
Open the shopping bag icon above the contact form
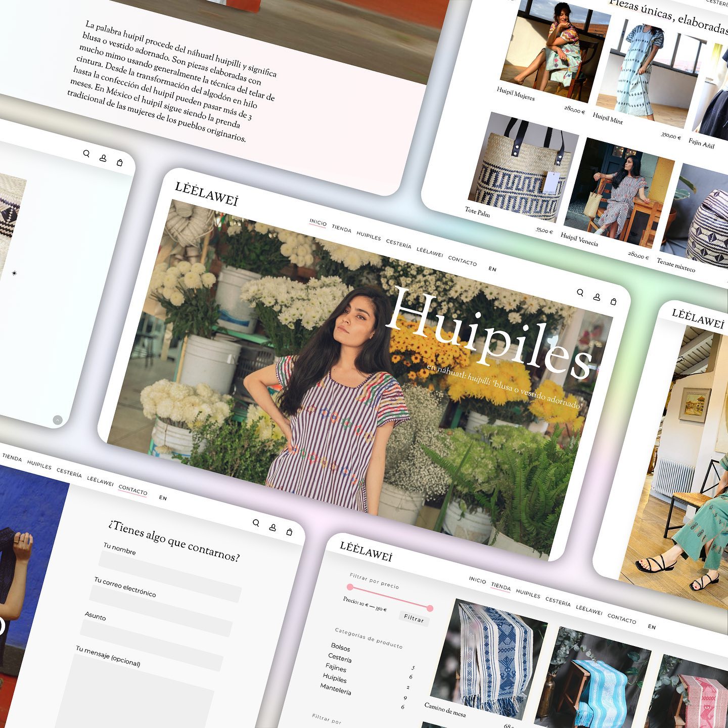[x=289, y=532]
